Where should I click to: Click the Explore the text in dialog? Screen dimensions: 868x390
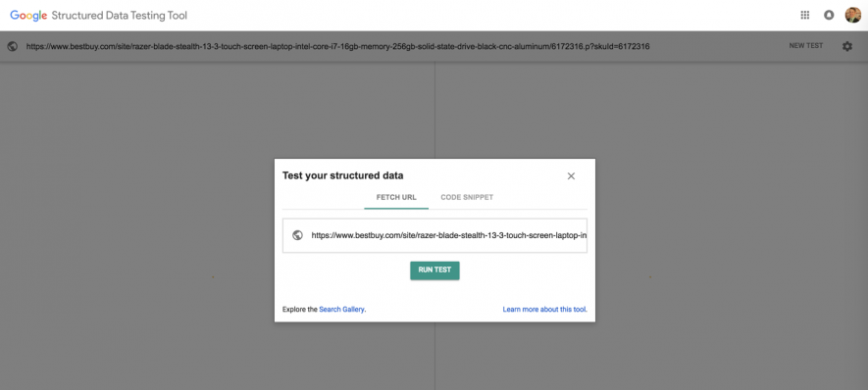pyautogui.click(x=300, y=310)
